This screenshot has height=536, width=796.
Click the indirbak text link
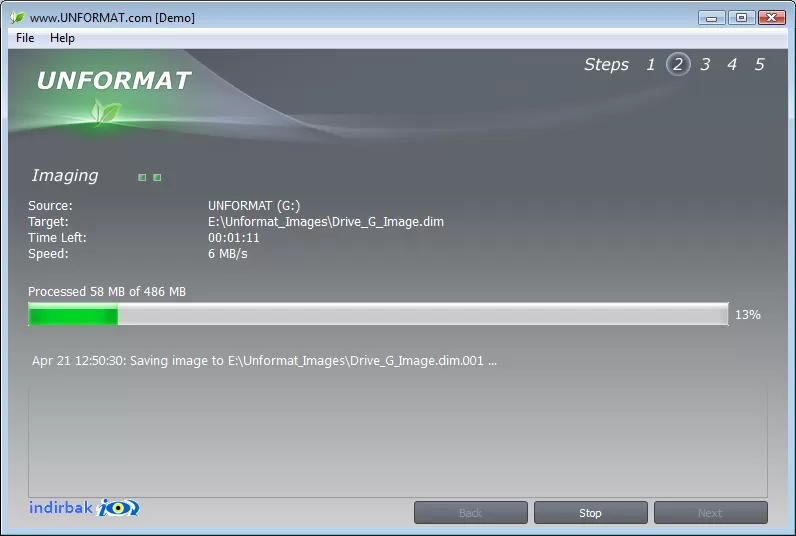(x=60, y=507)
